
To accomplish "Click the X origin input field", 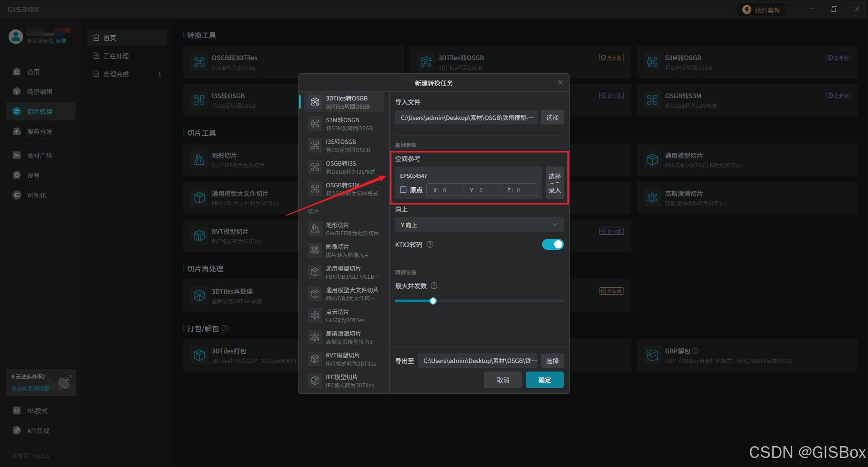I will 444,190.
